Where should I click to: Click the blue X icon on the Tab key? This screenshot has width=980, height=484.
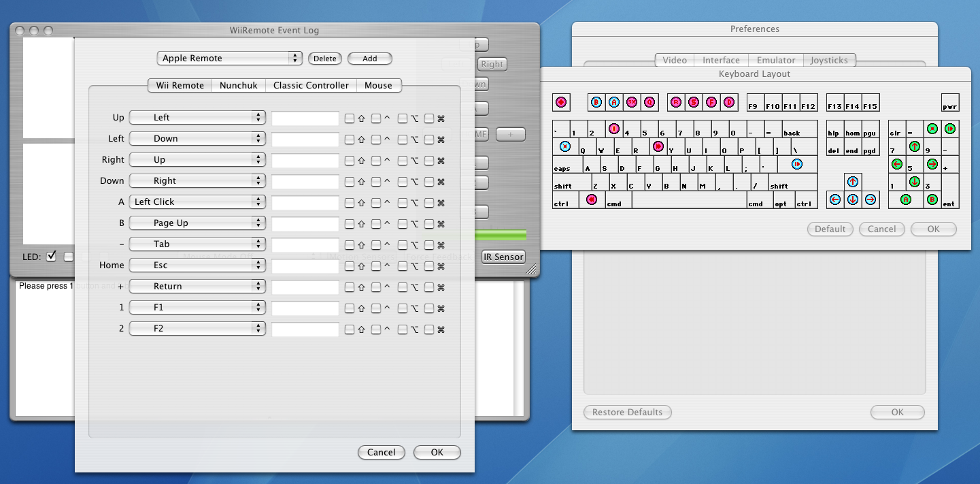564,146
